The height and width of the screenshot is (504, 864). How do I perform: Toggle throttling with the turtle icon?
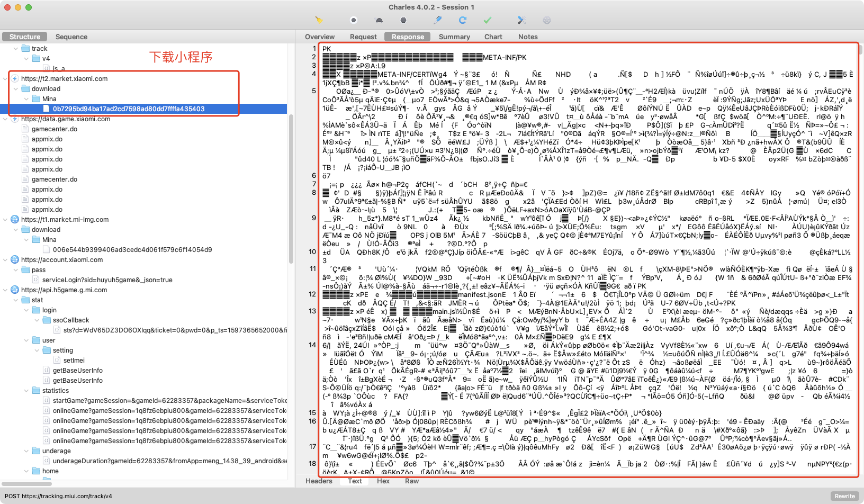(379, 20)
